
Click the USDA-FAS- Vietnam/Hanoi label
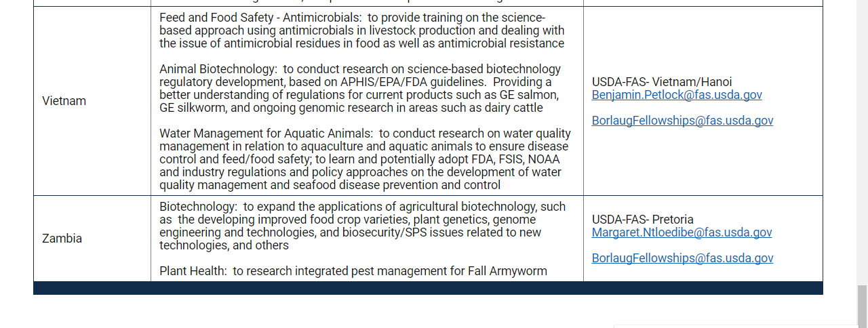click(662, 82)
